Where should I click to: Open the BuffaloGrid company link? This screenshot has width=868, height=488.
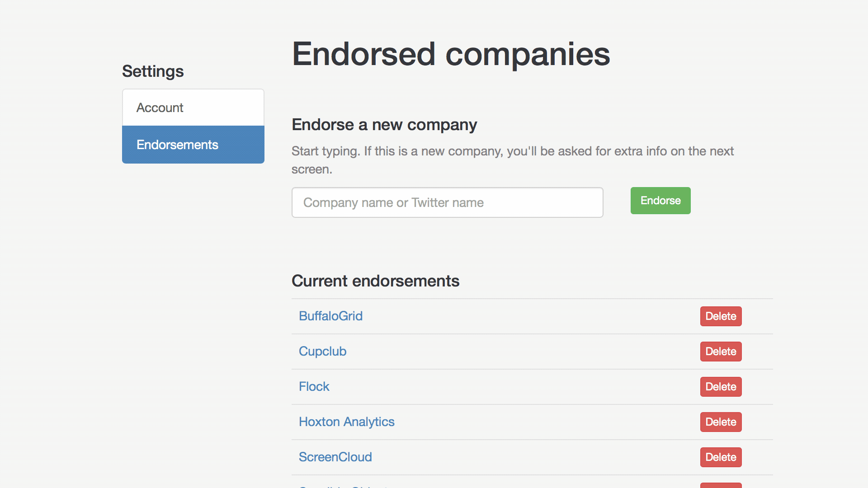[x=330, y=316]
